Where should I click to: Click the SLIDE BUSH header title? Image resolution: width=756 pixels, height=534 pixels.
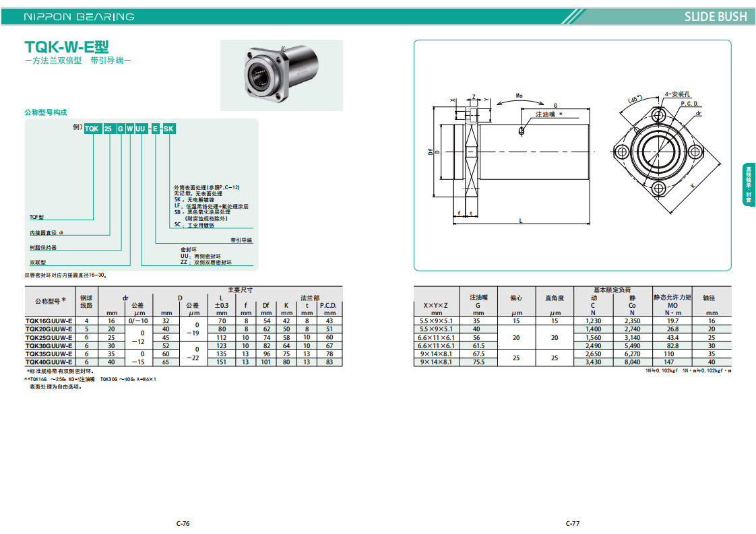(716, 17)
